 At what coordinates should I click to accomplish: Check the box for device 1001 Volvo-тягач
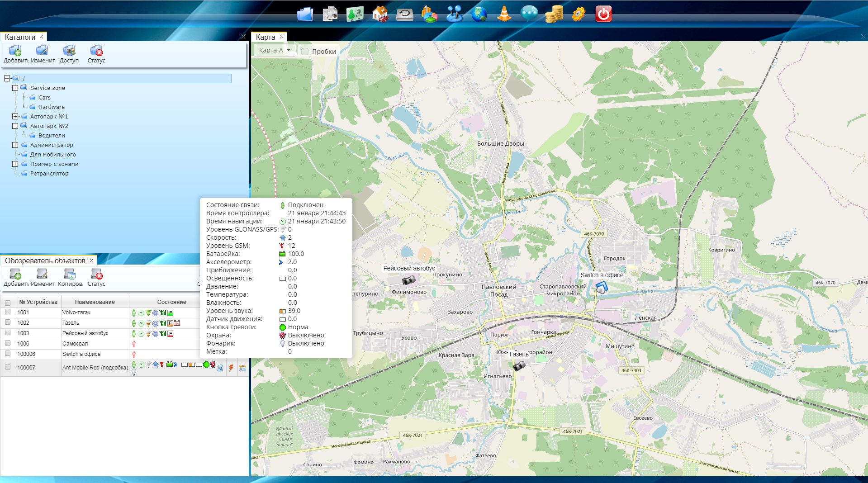click(8, 312)
